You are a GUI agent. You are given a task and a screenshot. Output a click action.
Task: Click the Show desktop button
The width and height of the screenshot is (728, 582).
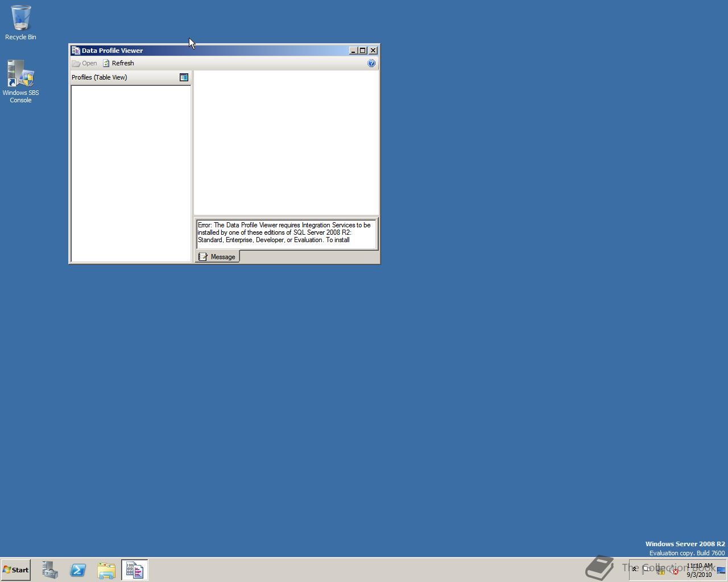(x=721, y=570)
